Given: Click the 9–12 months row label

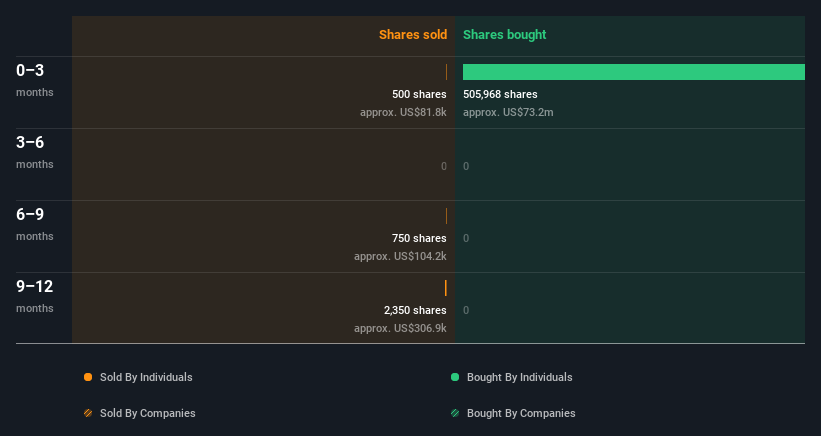Looking at the screenshot, I should (x=35, y=296).
